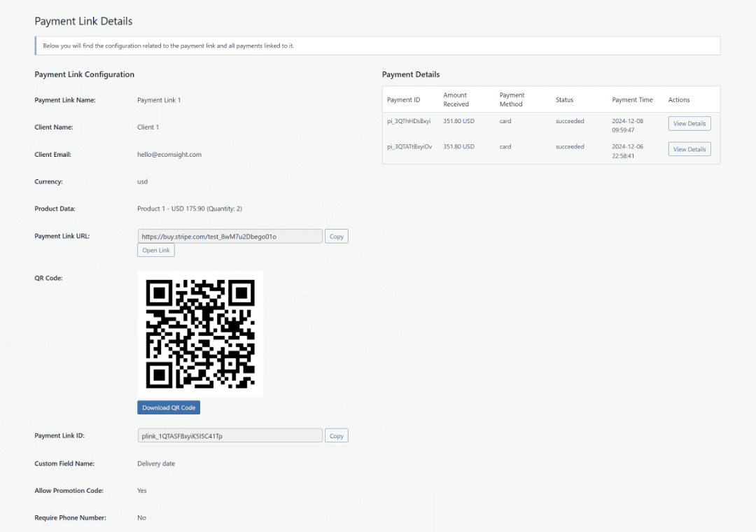Select the Payment Link Details heading
This screenshot has height=532, width=756.
[83, 21]
